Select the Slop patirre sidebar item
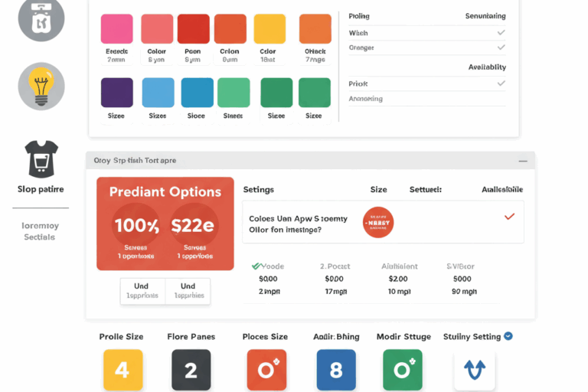The height and width of the screenshot is (392, 588). 41,188
